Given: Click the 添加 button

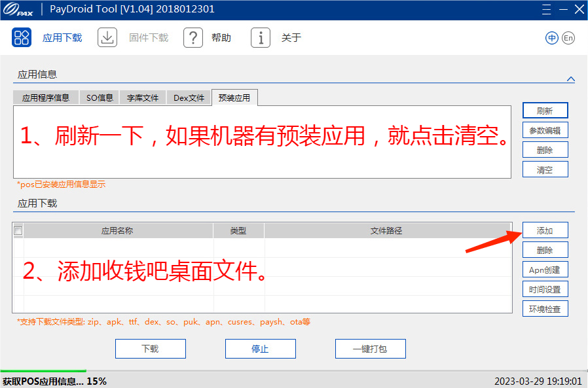Looking at the screenshot, I should (545, 230).
